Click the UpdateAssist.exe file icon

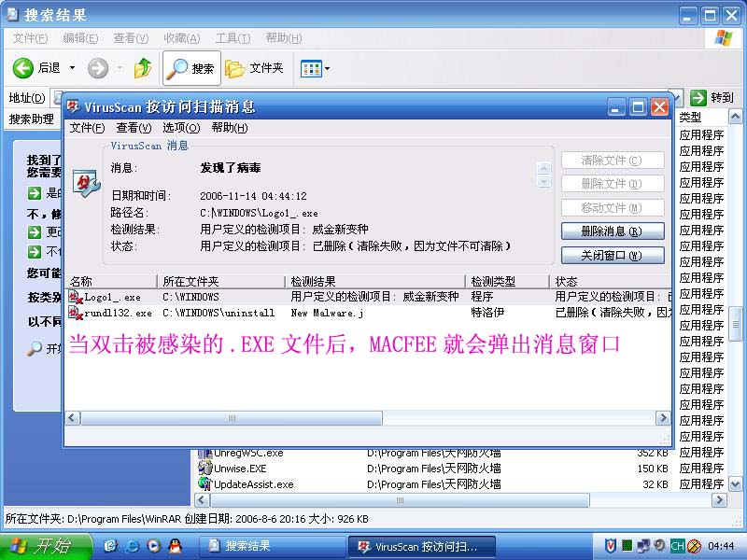(x=204, y=483)
